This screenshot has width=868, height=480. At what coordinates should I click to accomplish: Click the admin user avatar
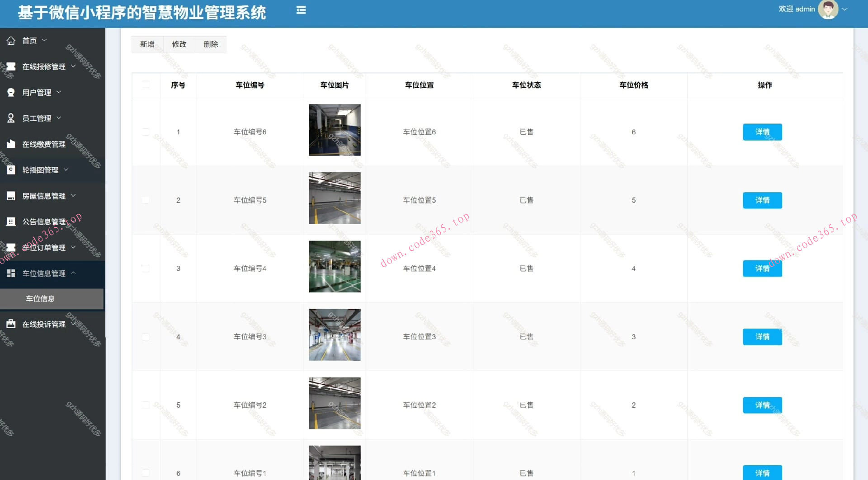click(828, 9)
